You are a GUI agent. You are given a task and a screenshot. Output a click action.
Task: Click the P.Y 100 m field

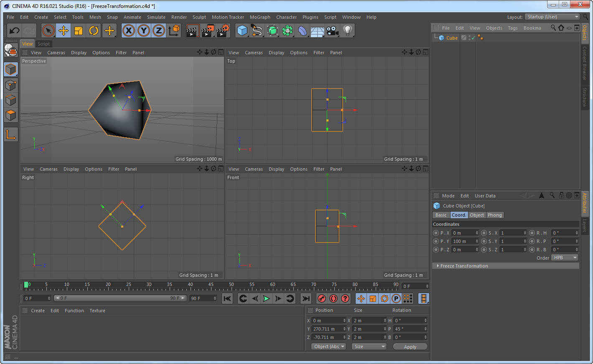[x=465, y=241]
